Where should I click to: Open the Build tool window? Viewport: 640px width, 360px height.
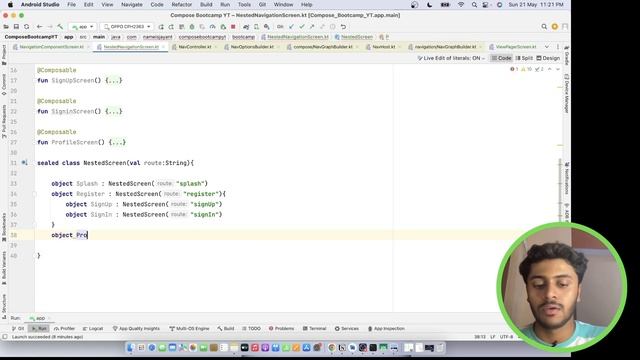point(226,329)
